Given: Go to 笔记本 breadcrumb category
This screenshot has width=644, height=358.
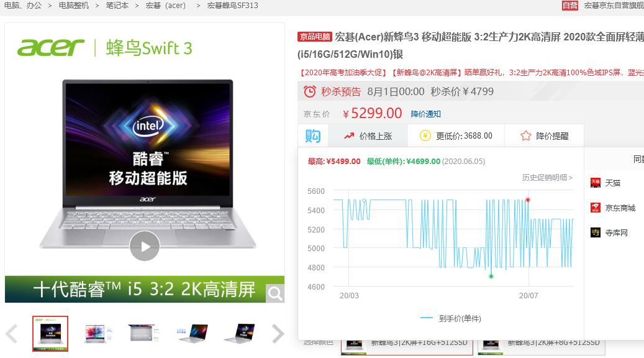Looking at the screenshot, I should click(117, 6).
